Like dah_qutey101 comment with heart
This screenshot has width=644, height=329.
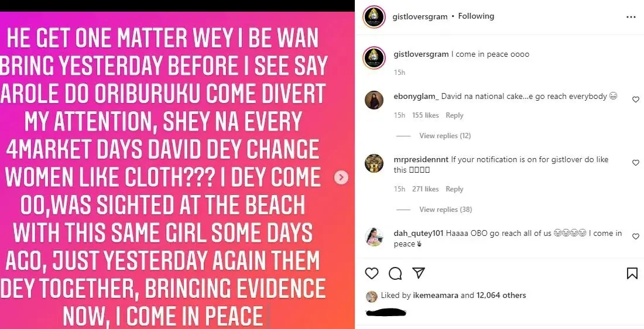coord(636,236)
